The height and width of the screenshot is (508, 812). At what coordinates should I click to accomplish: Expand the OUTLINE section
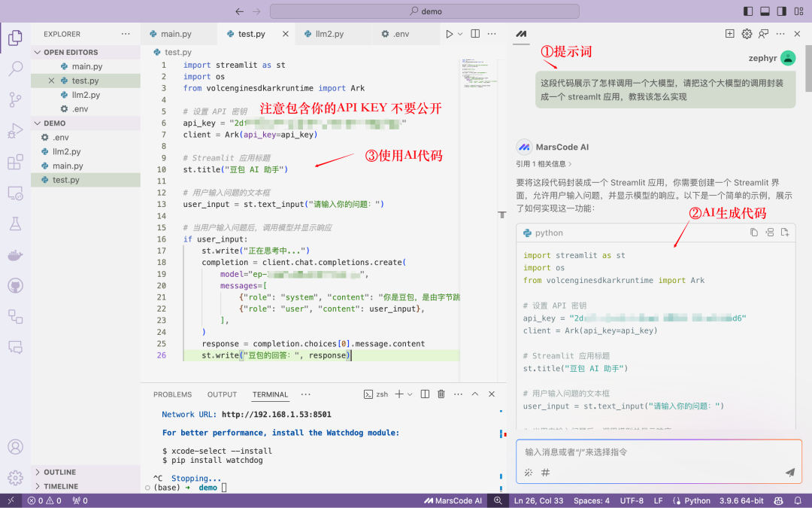click(x=60, y=472)
